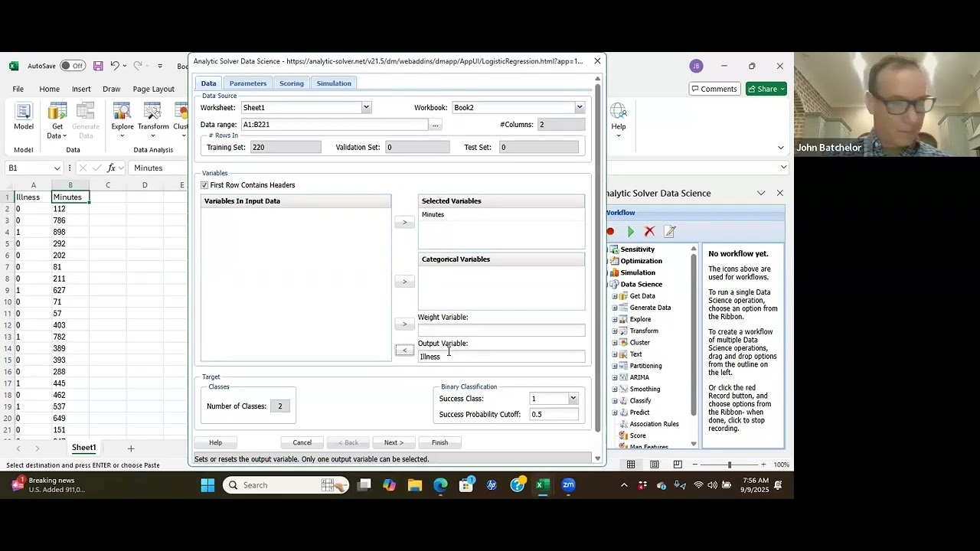This screenshot has height=551, width=980.
Task: Switch to the Scoring tab
Action: [292, 83]
